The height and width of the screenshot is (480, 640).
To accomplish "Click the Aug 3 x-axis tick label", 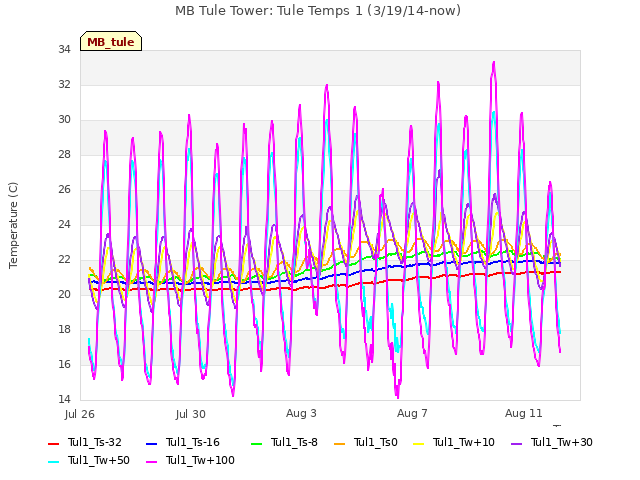I will click(301, 413).
